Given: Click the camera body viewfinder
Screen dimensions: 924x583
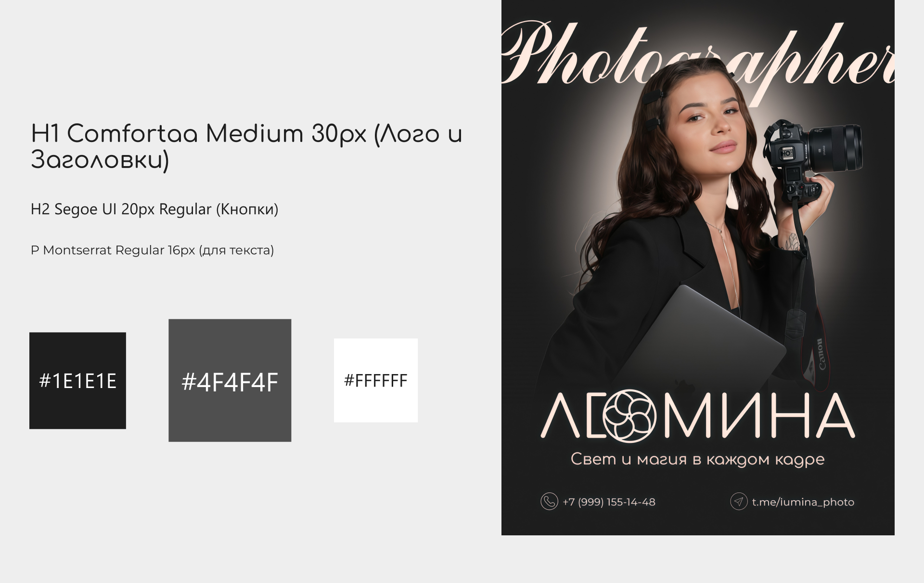Looking at the screenshot, I should 788,153.
